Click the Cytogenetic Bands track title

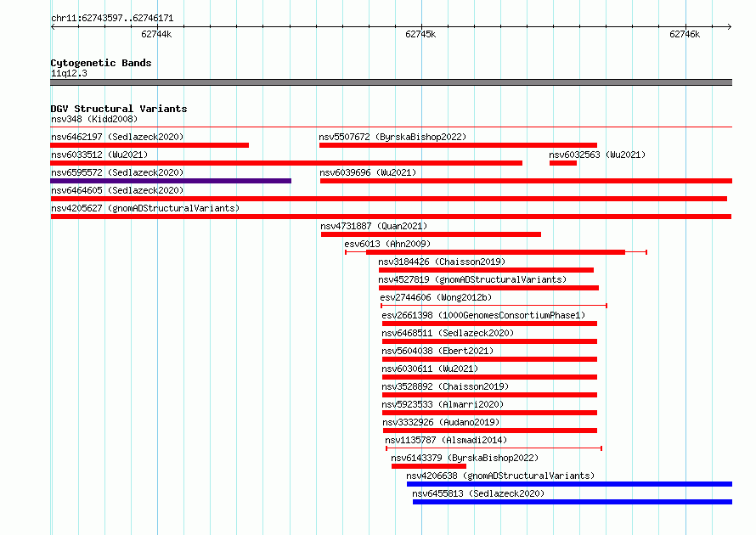pos(101,63)
